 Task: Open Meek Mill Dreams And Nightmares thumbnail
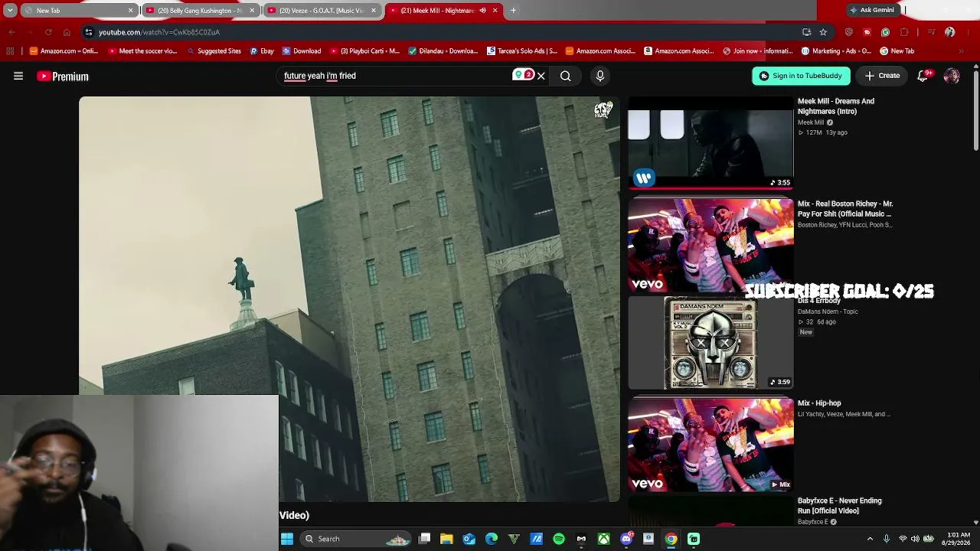710,143
